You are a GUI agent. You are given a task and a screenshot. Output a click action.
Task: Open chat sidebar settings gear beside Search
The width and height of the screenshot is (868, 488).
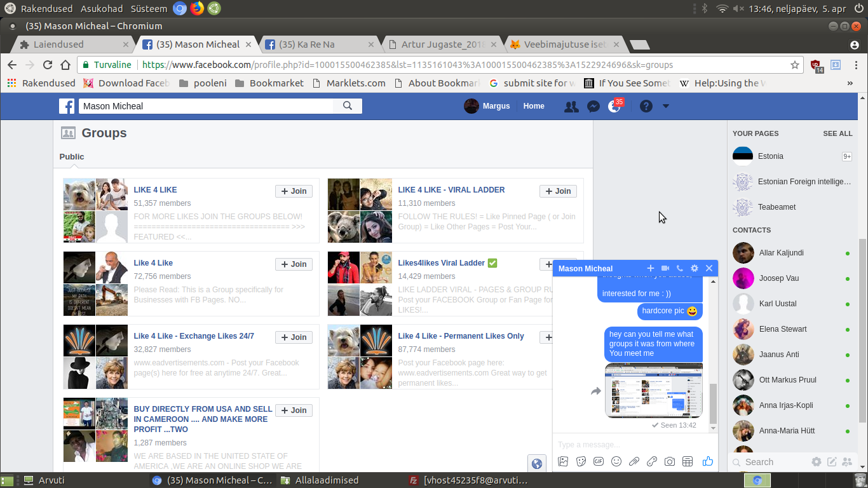[817, 462]
